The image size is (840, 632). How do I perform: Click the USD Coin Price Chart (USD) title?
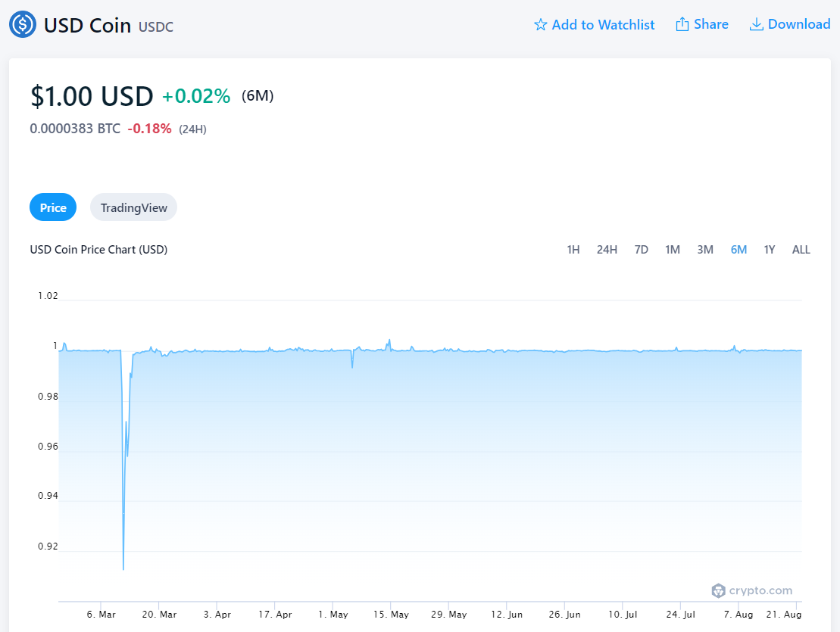98,249
